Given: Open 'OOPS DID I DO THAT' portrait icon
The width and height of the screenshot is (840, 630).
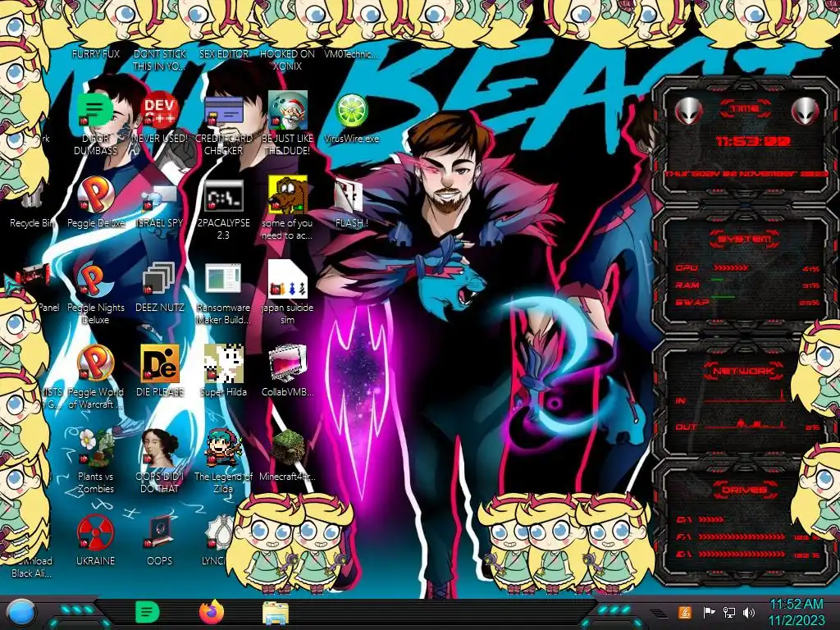Looking at the screenshot, I should tap(159, 448).
